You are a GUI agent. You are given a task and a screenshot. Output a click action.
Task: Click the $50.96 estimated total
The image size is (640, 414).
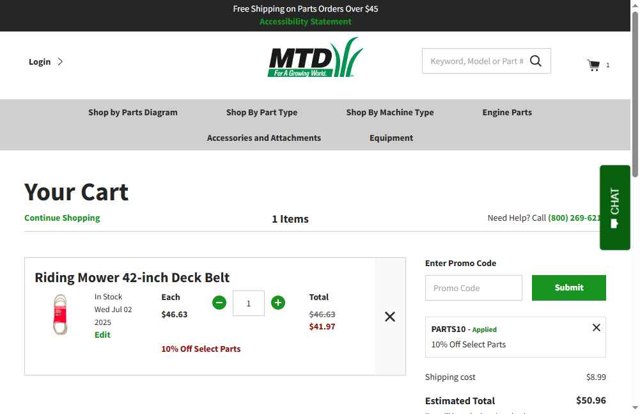[591, 400]
